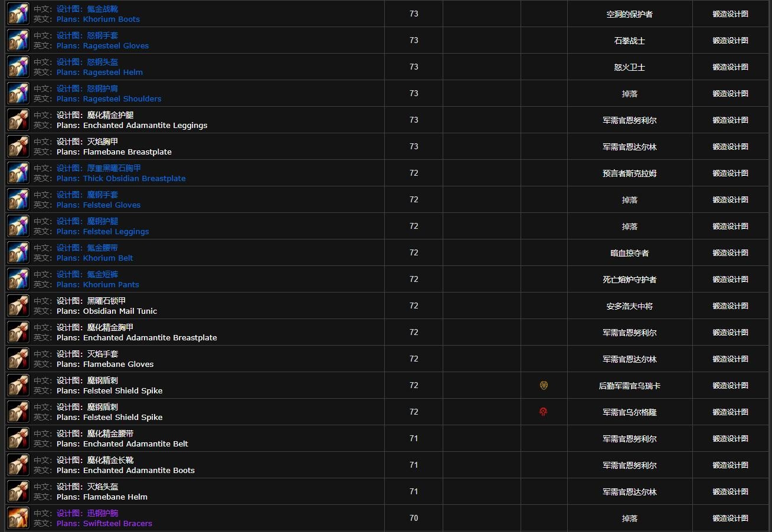Select the Khorium Pants plan icon
The image size is (772, 532).
(18, 280)
